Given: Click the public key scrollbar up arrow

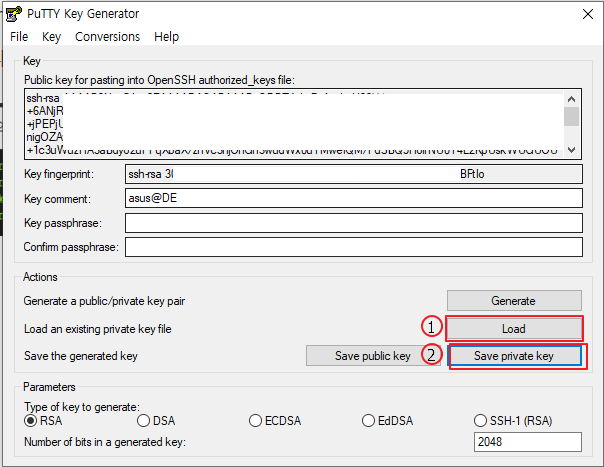Looking at the screenshot, I should coord(572,99).
